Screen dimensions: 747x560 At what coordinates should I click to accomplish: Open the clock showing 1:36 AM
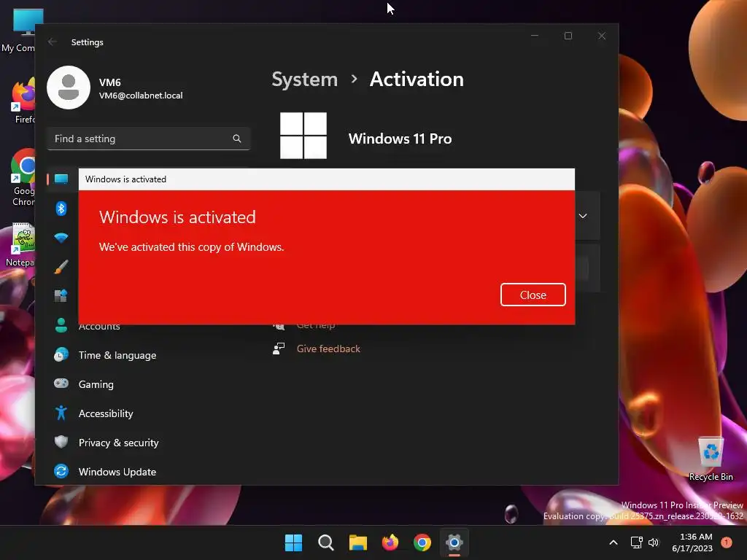click(692, 542)
